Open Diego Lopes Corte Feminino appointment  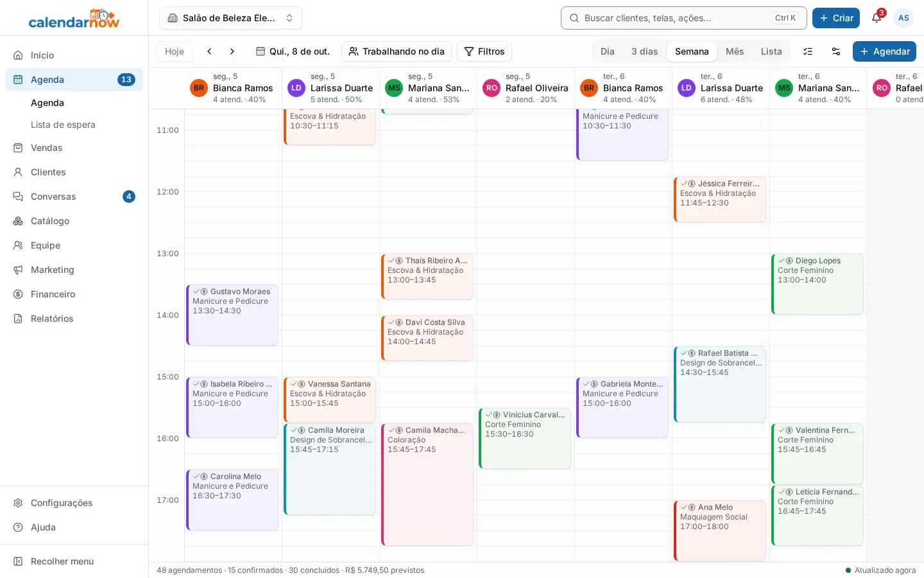(x=817, y=284)
